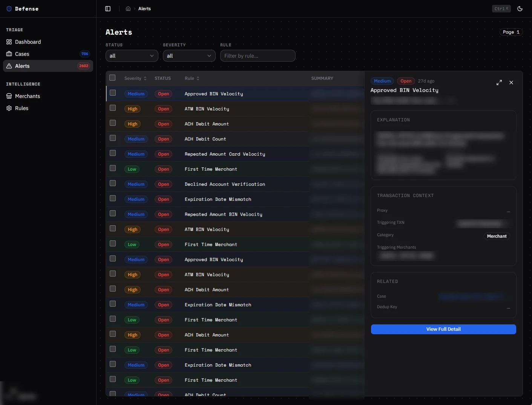Click the SUMMARY column header
Screen dimensions: 532x405
click(x=322, y=78)
